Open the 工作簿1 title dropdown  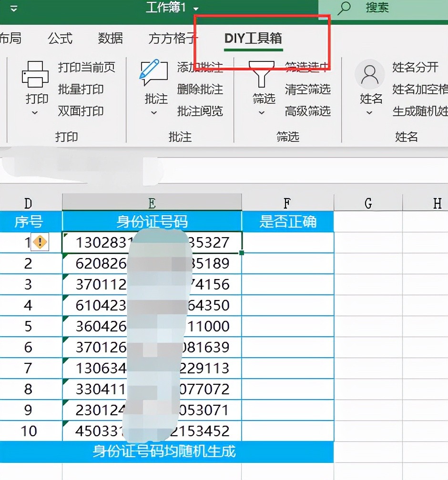click(x=196, y=9)
